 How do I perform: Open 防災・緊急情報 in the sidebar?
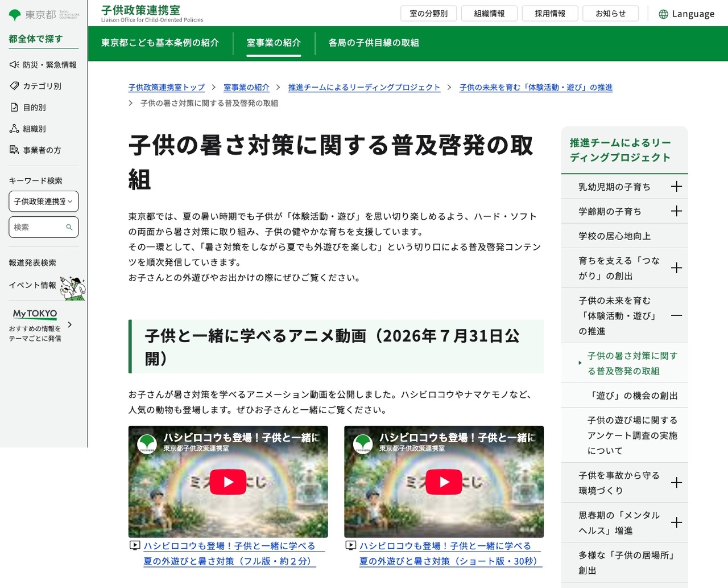tap(49, 65)
